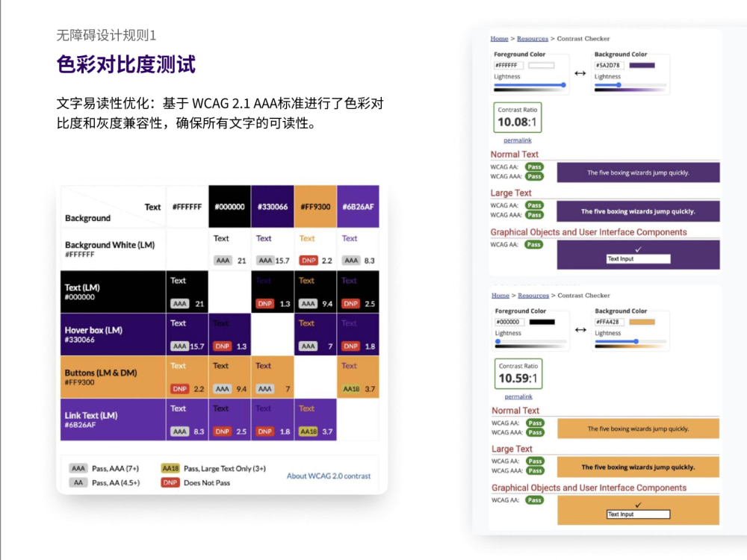This screenshot has width=747, height=560.
Task: Click the 10.59:1 contrast ratio box
Action: coord(518,373)
